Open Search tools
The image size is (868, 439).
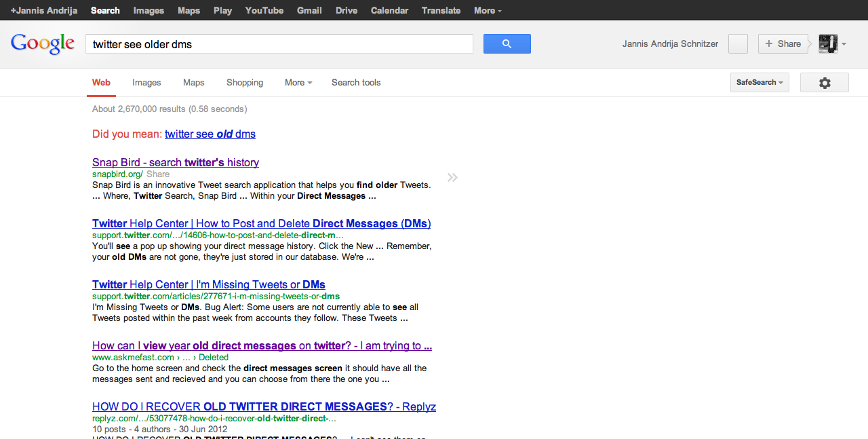[356, 83]
